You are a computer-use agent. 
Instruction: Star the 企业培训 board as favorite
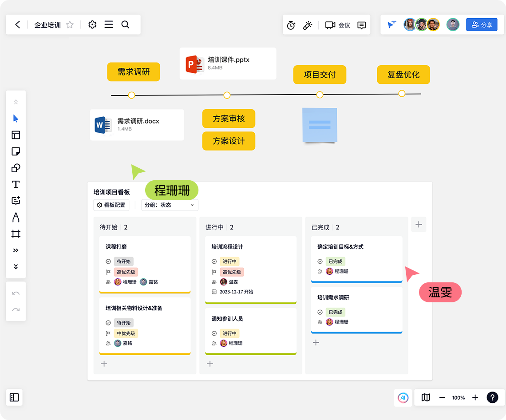70,24
